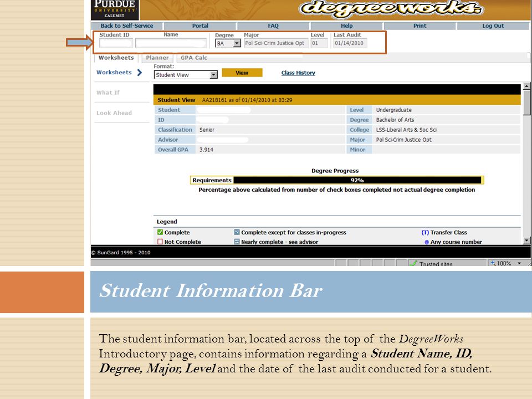
Task: Click the Level value Undergraduate
Action: tap(393, 110)
